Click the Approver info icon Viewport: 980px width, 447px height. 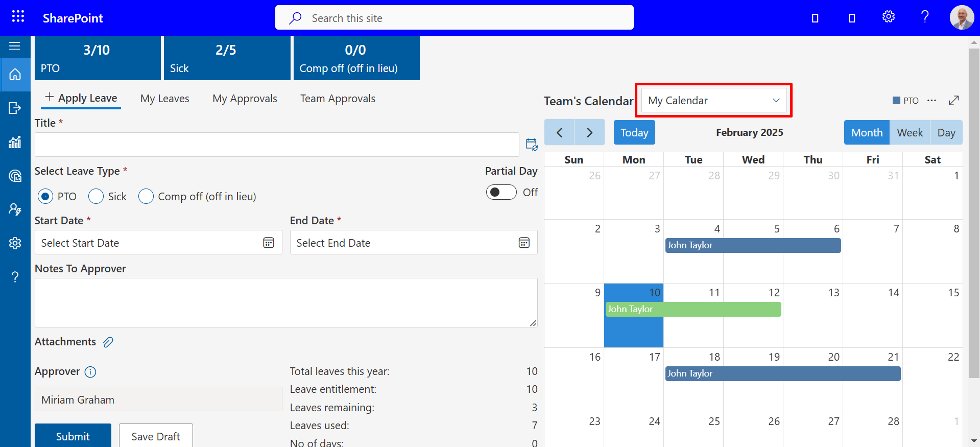click(90, 372)
